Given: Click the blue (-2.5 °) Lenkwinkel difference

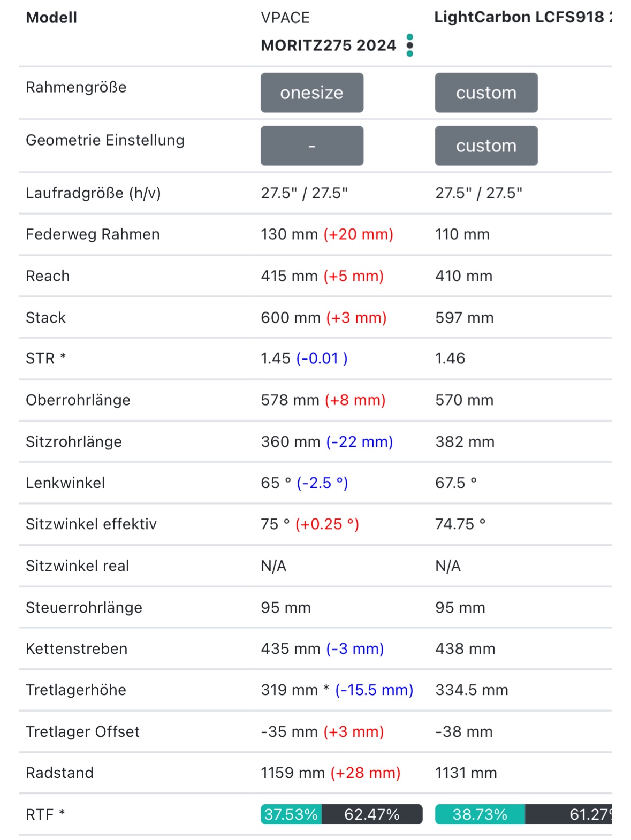Looking at the screenshot, I should coord(323,483).
